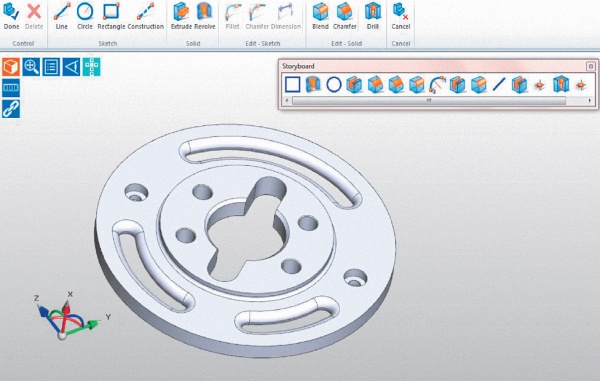Click the Storyboard scrollbar left arrow
600x381 pixels.
[287, 101]
